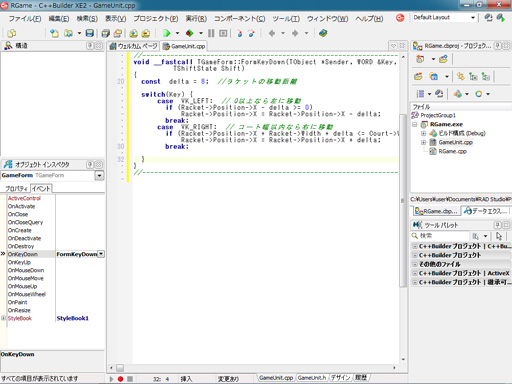Click the Save All icon in toolbar
512x384 pixels.
click(106, 33)
